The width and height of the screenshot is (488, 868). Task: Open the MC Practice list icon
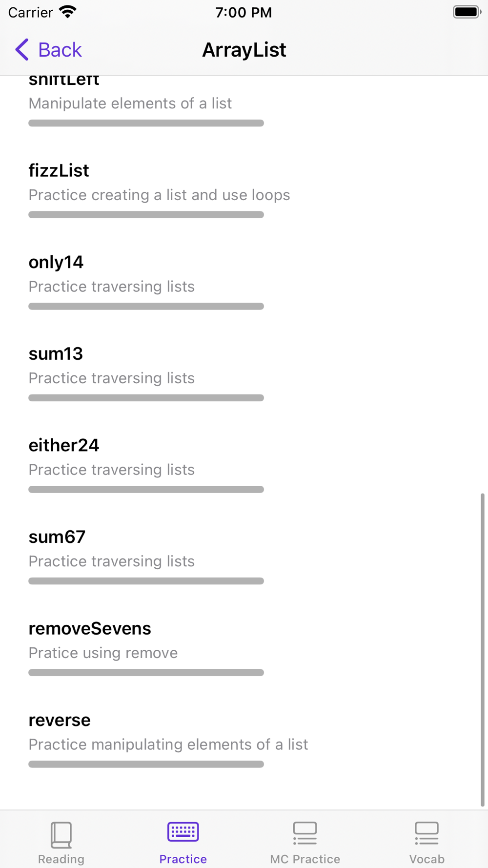point(305,833)
